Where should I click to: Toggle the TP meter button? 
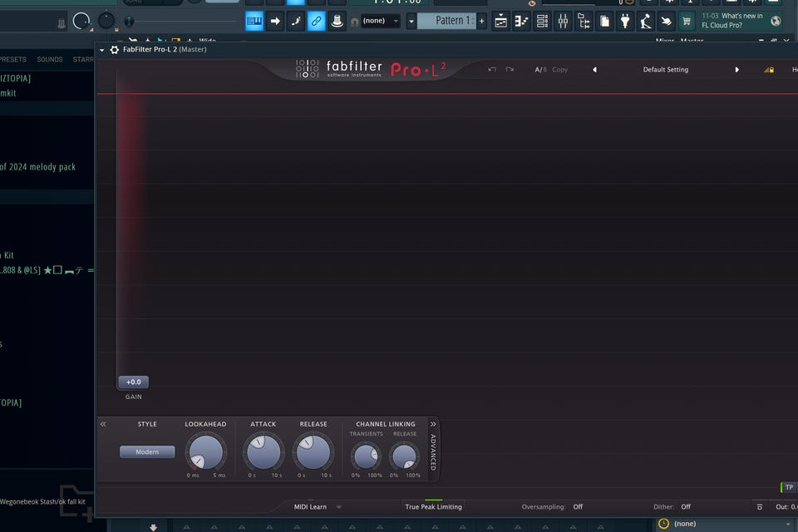click(x=788, y=487)
